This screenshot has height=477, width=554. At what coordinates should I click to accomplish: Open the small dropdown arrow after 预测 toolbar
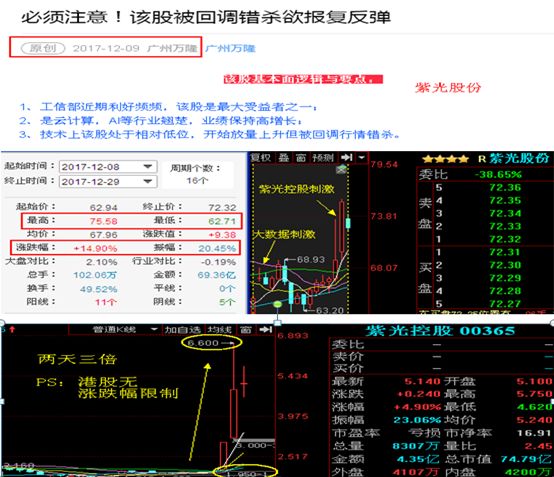point(362,158)
